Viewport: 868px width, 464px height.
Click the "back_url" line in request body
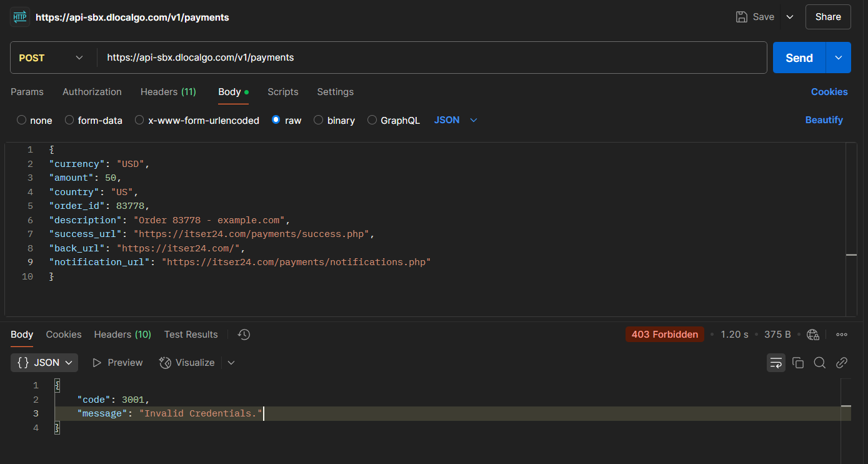pos(147,248)
